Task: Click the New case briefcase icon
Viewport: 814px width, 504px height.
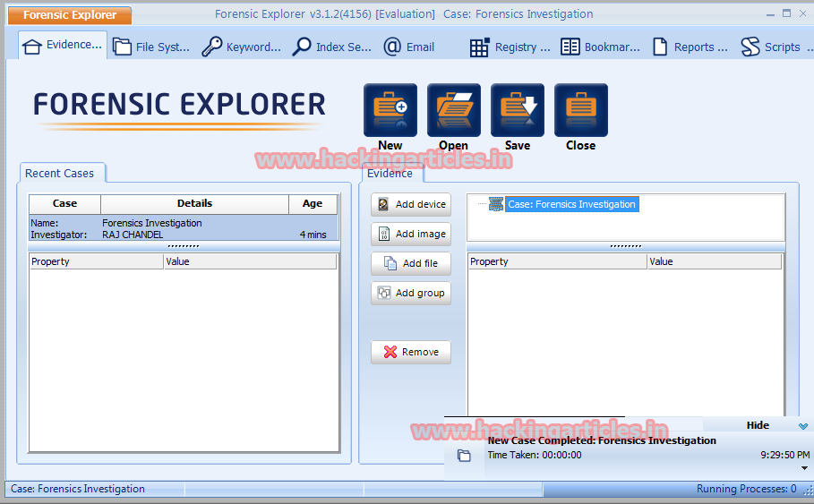Action: (390, 110)
